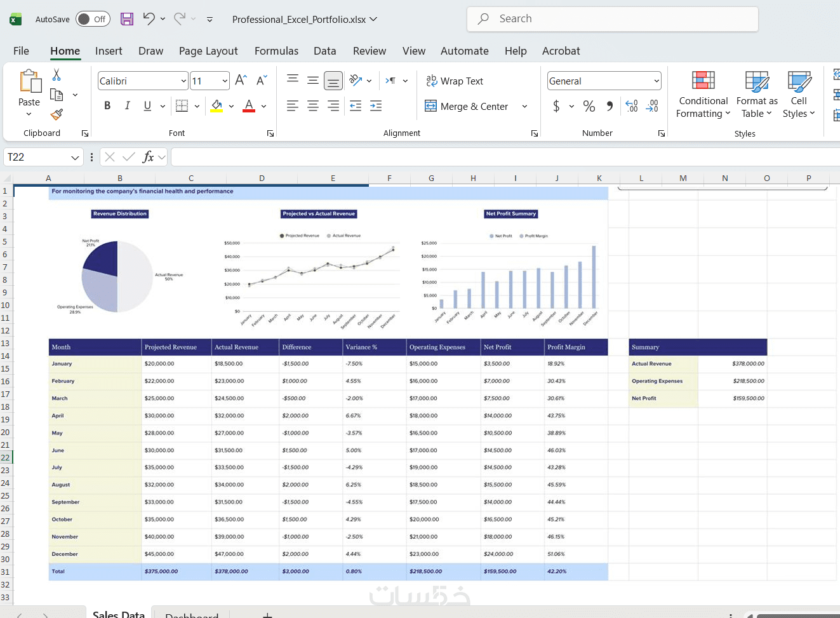840x618 pixels.
Task: Click the Increase Indent icon
Action: pyautogui.click(x=376, y=106)
